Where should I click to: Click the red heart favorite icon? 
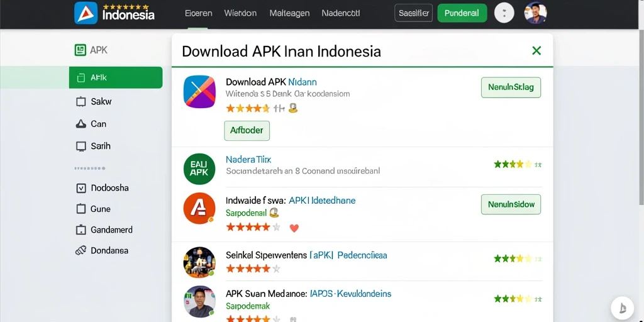[x=294, y=228]
